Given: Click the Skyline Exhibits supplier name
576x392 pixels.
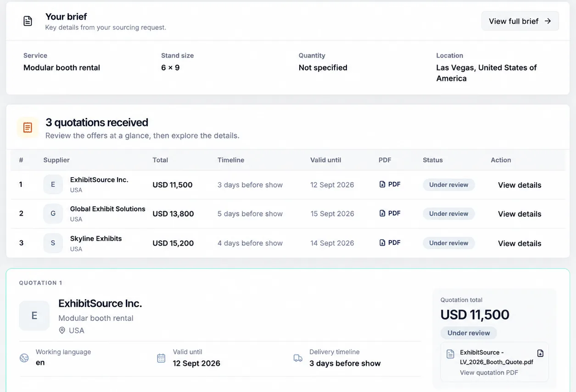Looking at the screenshot, I should pos(96,239).
